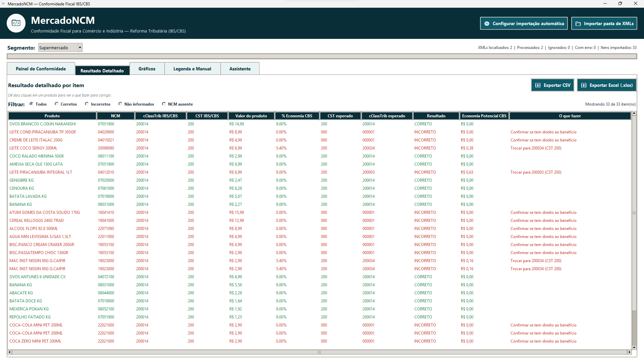Open the Segmento Supermercado dropdown
Screen dimensions: 644x362
(x=60, y=48)
